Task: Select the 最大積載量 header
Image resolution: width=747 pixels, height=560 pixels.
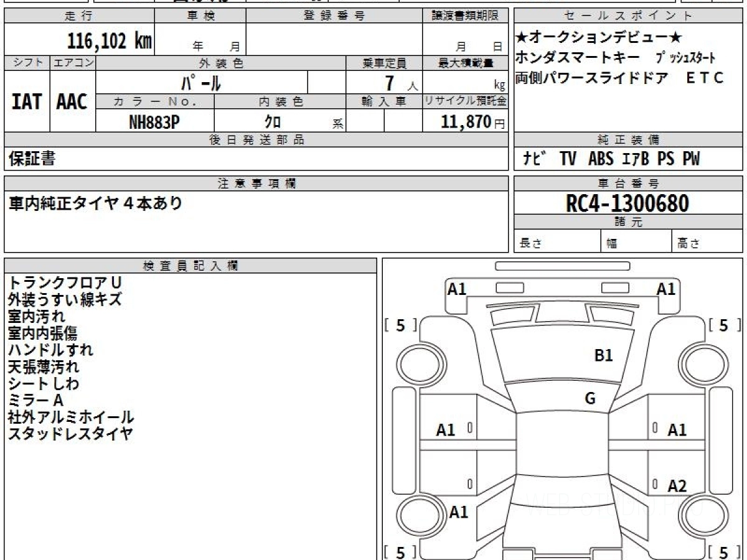Action: pyautogui.click(x=465, y=63)
